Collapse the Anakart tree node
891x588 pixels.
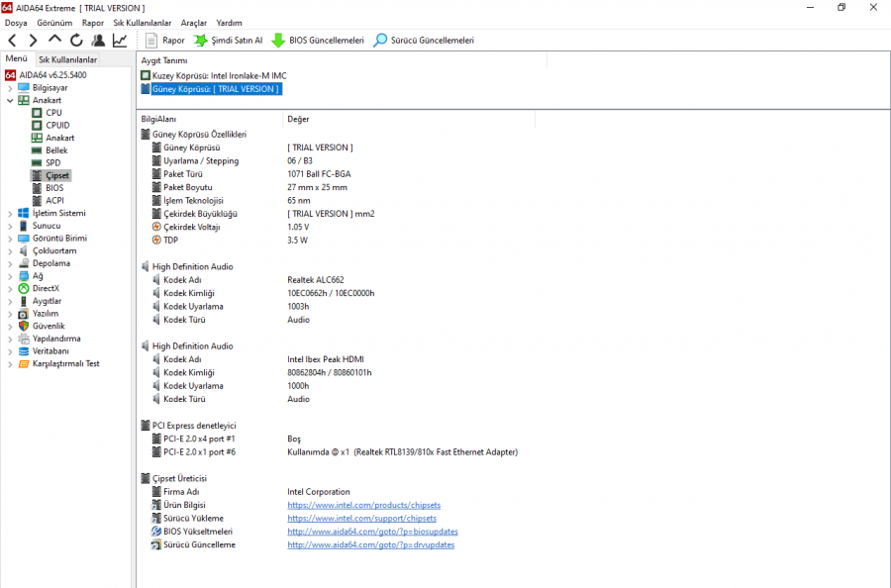pyautogui.click(x=10, y=100)
